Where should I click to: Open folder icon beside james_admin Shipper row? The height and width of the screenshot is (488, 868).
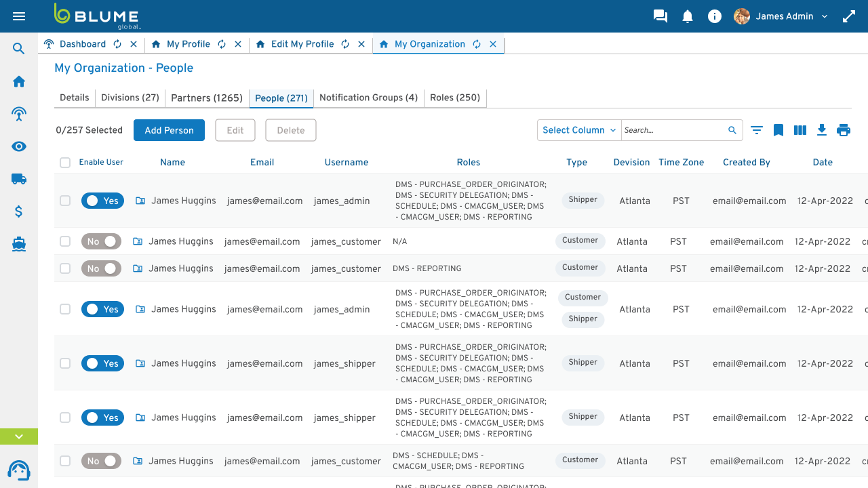pyautogui.click(x=140, y=201)
